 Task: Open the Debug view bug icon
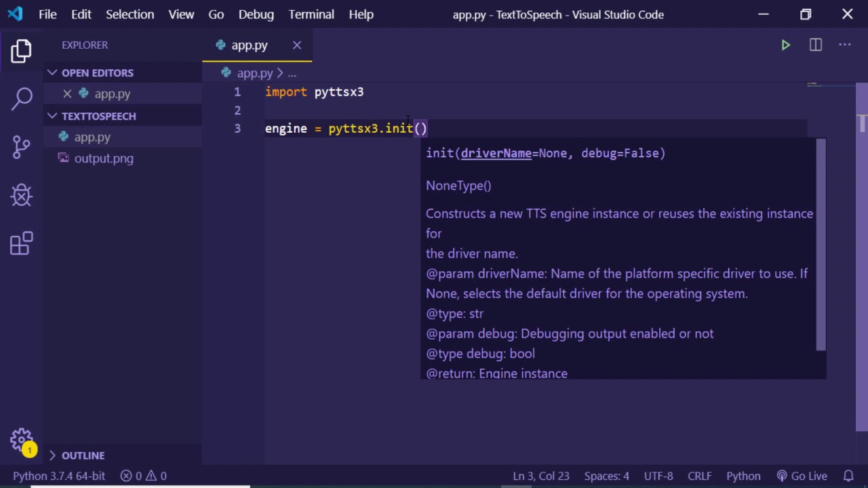[21, 195]
